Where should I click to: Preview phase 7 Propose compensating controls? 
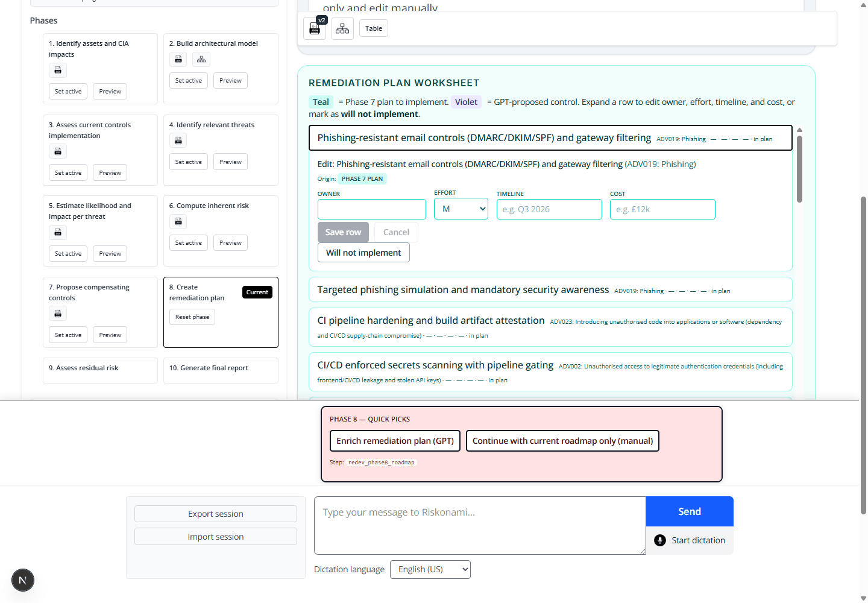110,335
